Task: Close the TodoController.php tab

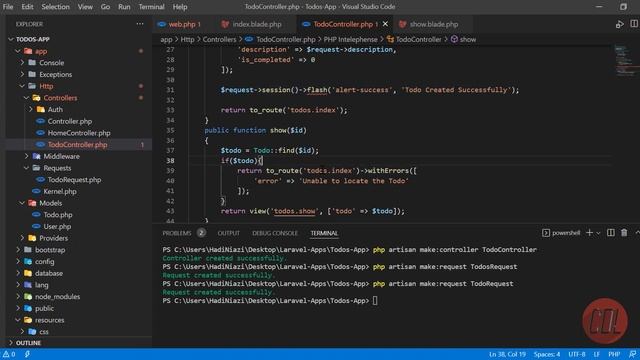Action: click(385, 24)
